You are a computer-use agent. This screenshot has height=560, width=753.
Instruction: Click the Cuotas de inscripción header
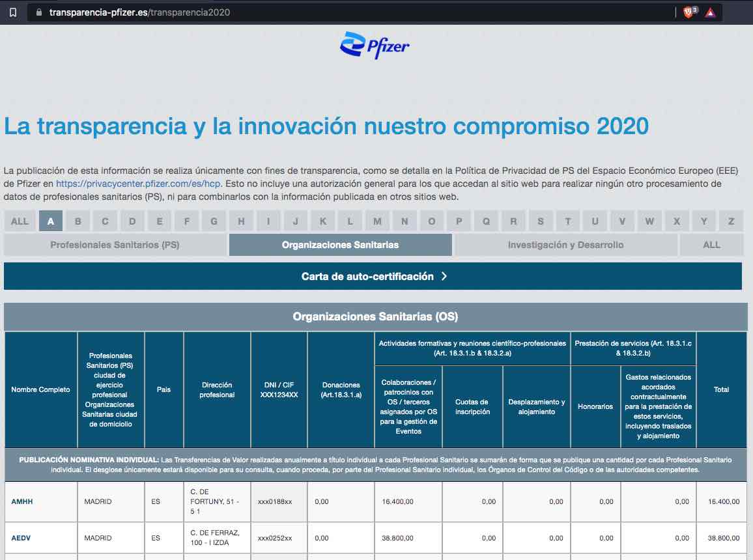point(472,406)
